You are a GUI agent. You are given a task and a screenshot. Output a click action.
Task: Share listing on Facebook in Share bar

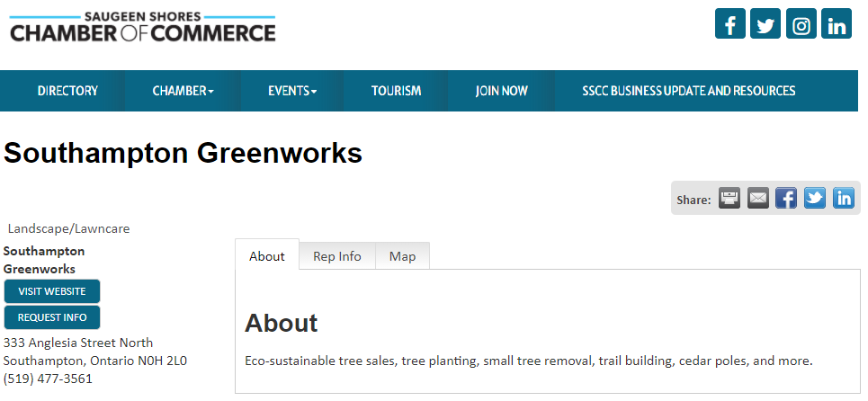786,198
